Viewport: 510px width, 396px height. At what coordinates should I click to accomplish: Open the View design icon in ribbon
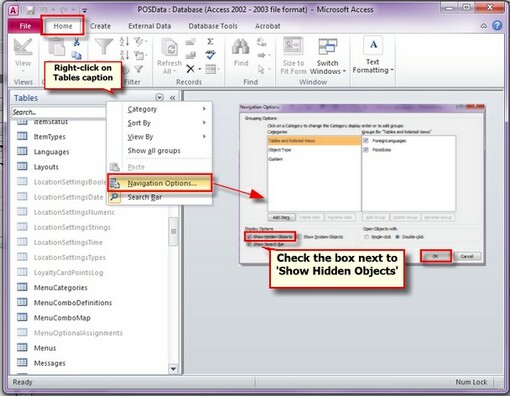[x=23, y=47]
